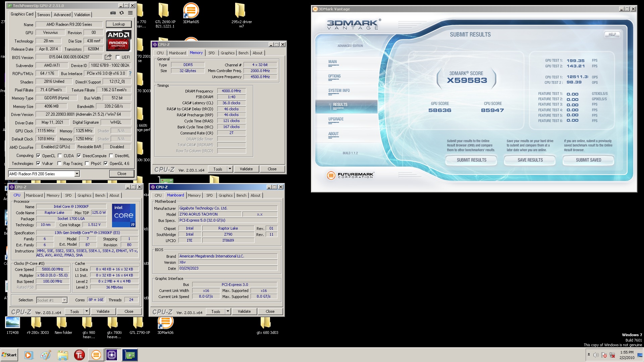Open Windows Explorer from the taskbar

click(62, 355)
